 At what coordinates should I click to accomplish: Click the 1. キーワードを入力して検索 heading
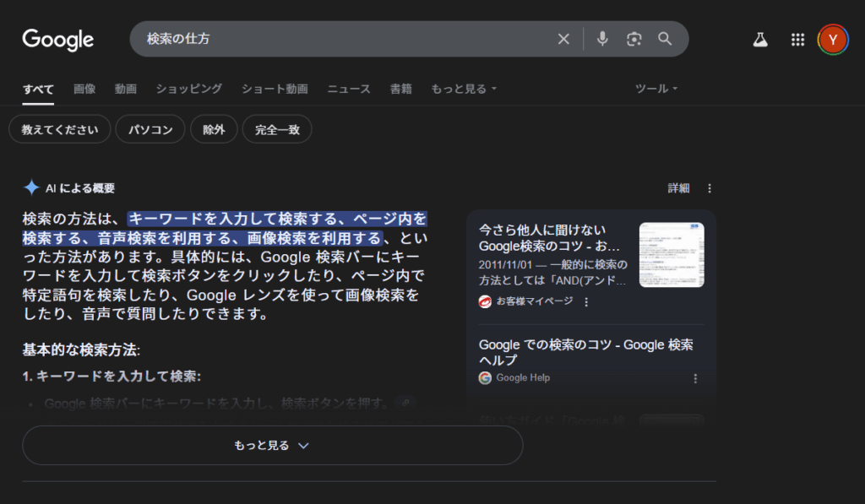tap(112, 376)
